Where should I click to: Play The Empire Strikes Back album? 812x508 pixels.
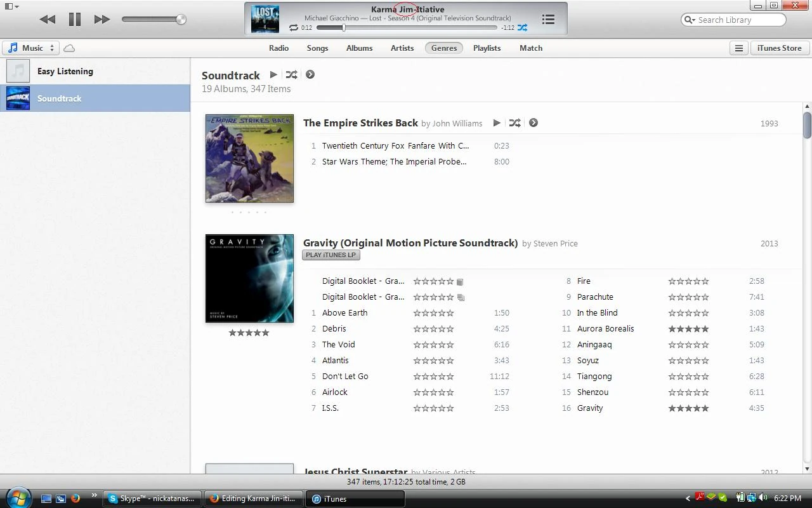point(497,123)
